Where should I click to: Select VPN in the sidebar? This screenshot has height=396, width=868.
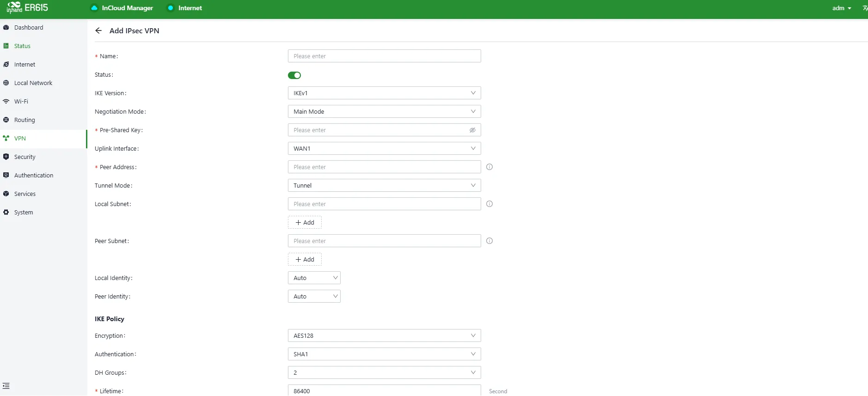click(x=43, y=138)
